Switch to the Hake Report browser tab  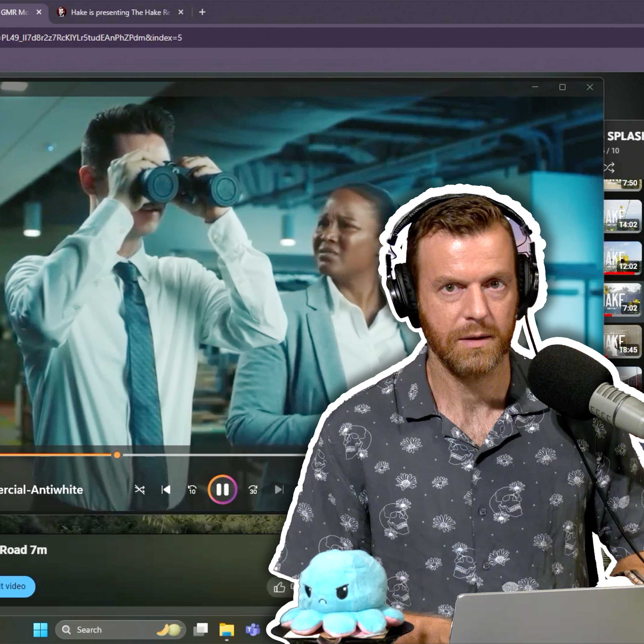coord(120,12)
